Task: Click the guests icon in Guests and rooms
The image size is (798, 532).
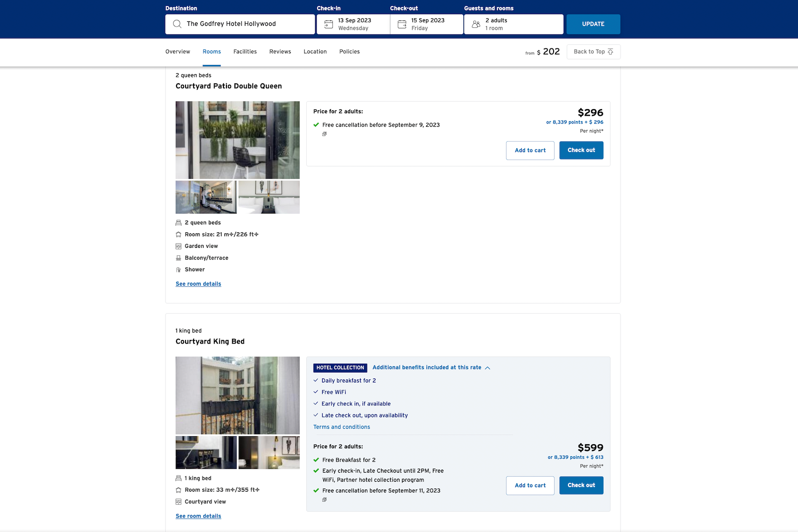Action: pyautogui.click(x=476, y=23)
